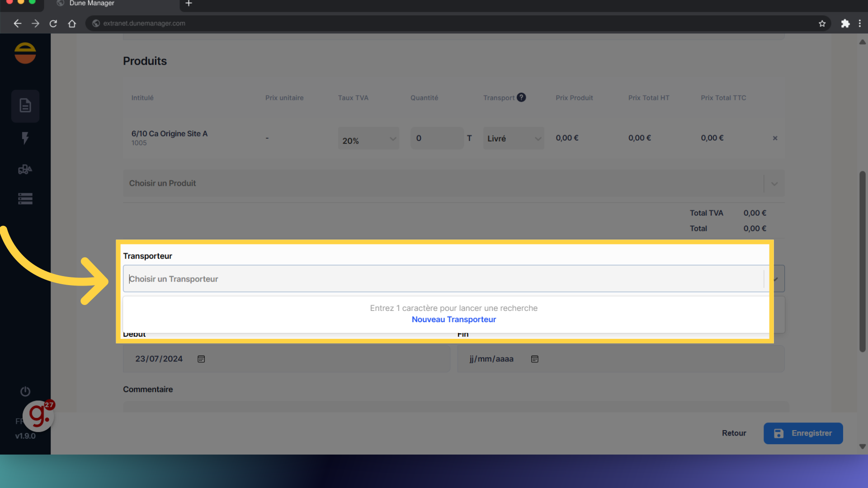Bookmark this page with the star icon
This screenshot has height=488, width=868.
(x=822, y=23)
